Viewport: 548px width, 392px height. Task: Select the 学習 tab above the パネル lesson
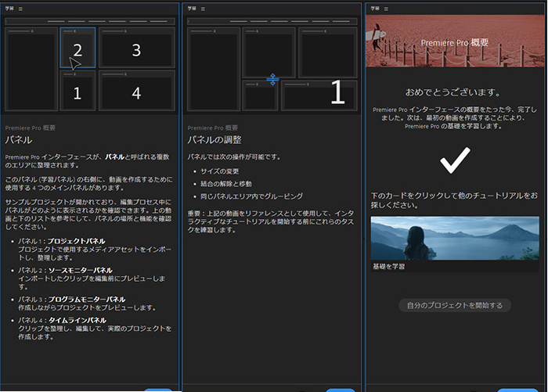click(9, 9)
